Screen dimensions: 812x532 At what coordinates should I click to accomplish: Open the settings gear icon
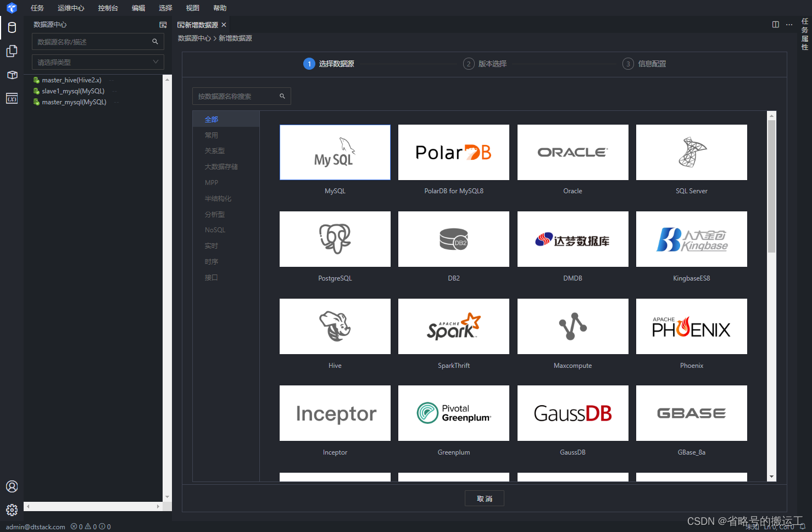(x=12, y=510)
